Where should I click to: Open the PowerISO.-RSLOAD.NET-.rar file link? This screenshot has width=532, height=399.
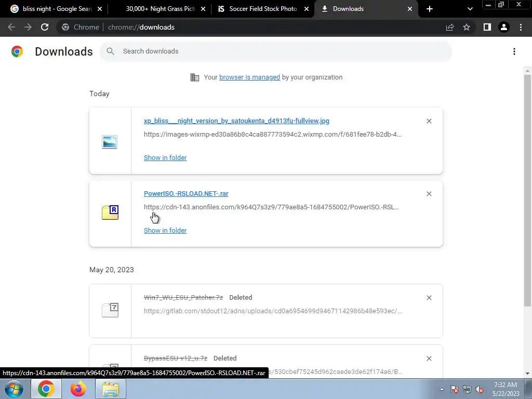pos(186,193)
